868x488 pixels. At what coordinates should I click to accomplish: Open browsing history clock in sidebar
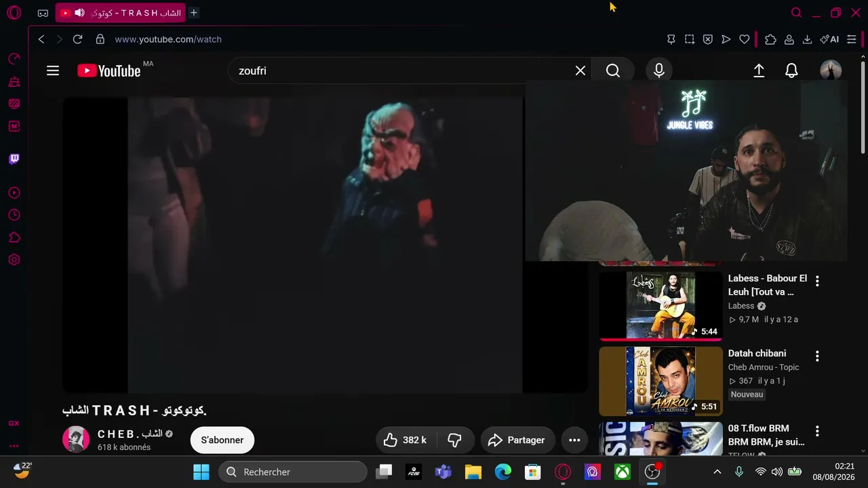[14, 215]
